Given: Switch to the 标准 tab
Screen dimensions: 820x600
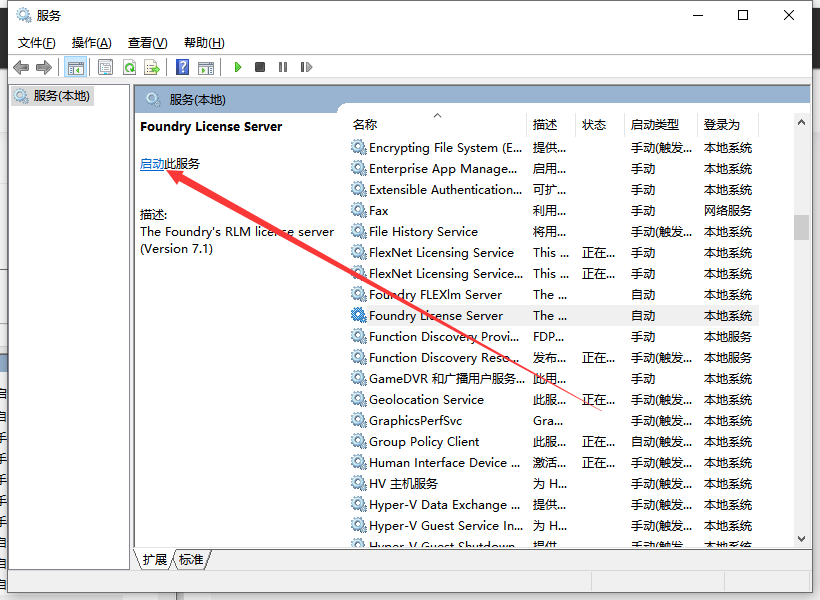Looking at the screenshot, I should [190, 560].
